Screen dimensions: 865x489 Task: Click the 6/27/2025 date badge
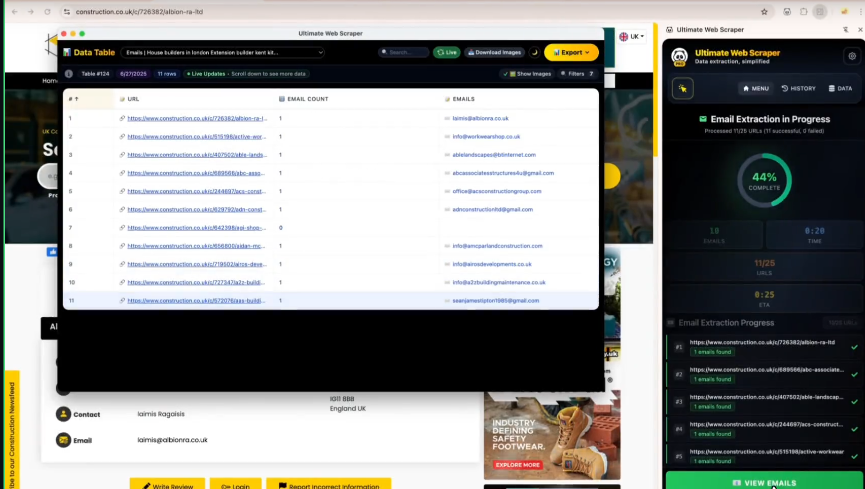click(x=133, y=73)
